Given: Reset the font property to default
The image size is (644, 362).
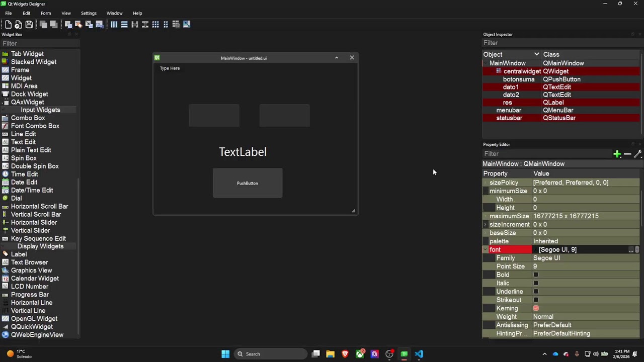Looking at the screenshot, I should tap(637, 250).
